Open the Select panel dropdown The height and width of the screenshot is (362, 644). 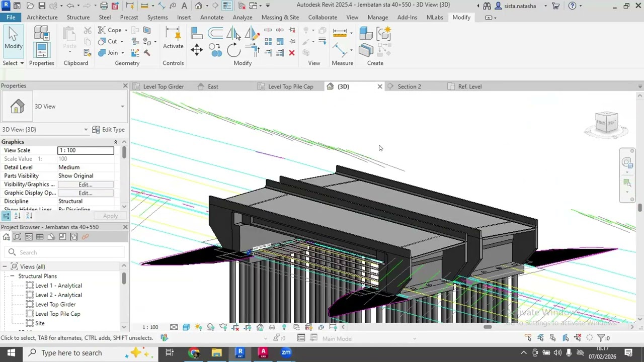(13, 63)
